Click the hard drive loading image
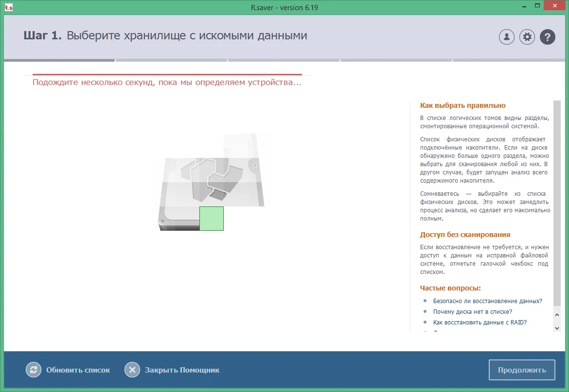 (211, 182)
